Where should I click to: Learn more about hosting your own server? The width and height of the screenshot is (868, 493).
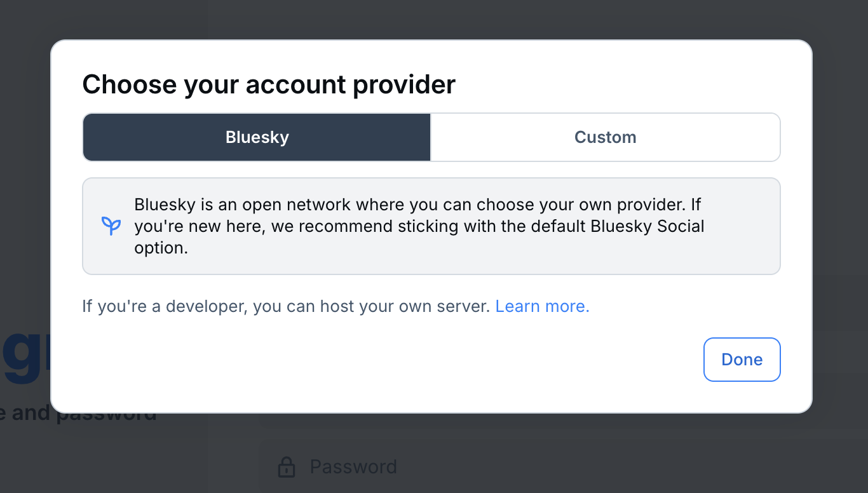542,306
